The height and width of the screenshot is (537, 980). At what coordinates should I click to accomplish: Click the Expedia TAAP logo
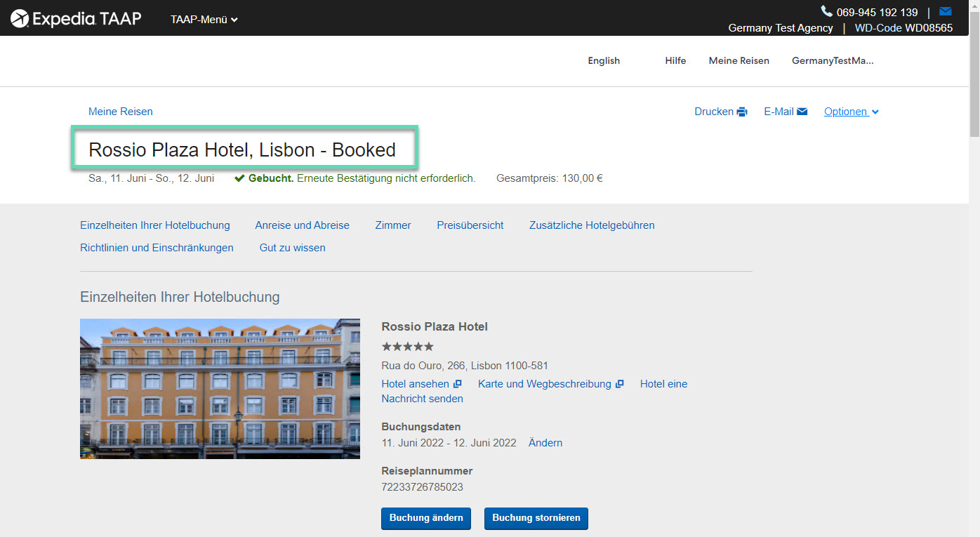[x=77, y=18]
